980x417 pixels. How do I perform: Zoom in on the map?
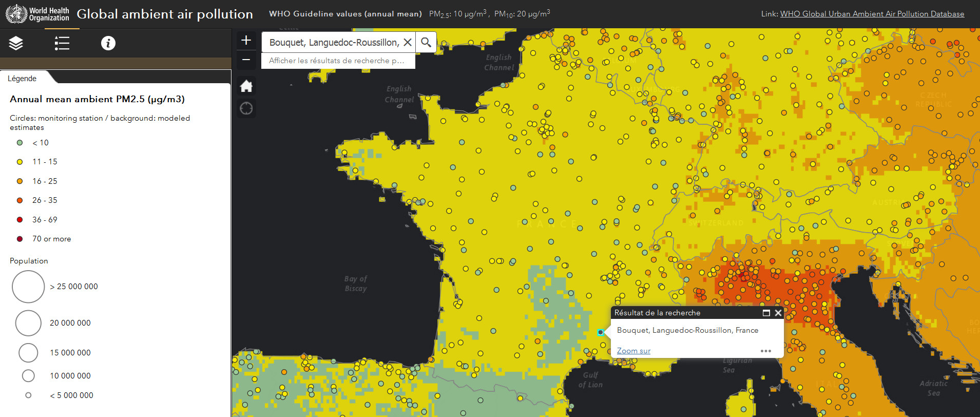[x=246, y=41]
